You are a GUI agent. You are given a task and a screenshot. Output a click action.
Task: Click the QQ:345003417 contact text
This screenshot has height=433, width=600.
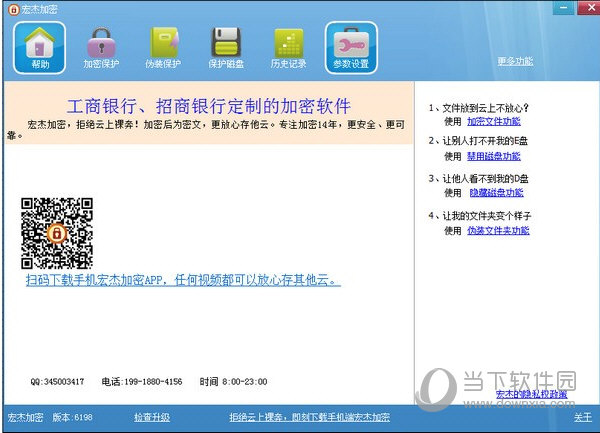coord(57,381)
